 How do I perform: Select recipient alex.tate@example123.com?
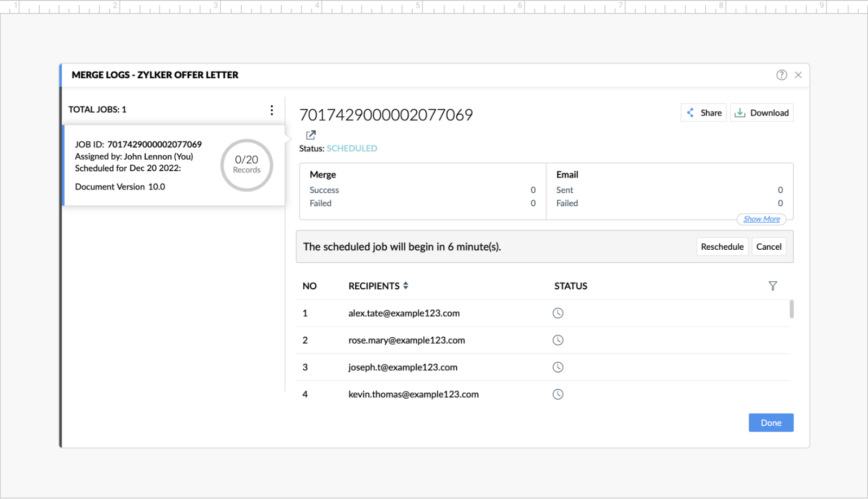[404, 313]
